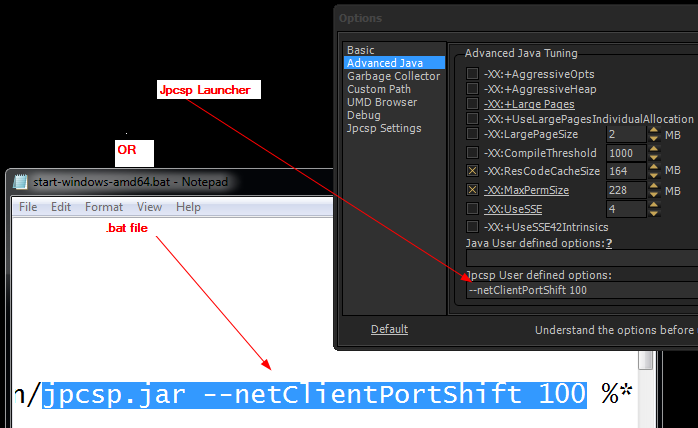
Task: Increase UseSSE value with up arrow
Action: click(x=653, y=205)
